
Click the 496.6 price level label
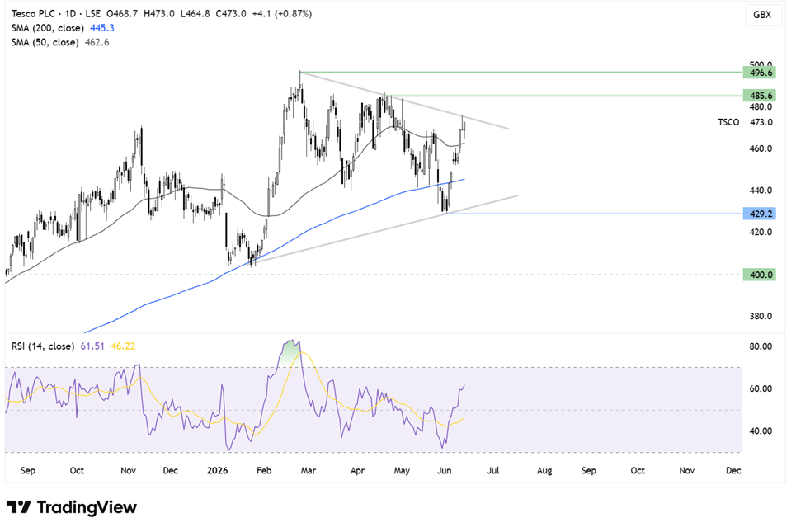click(759, 73)
